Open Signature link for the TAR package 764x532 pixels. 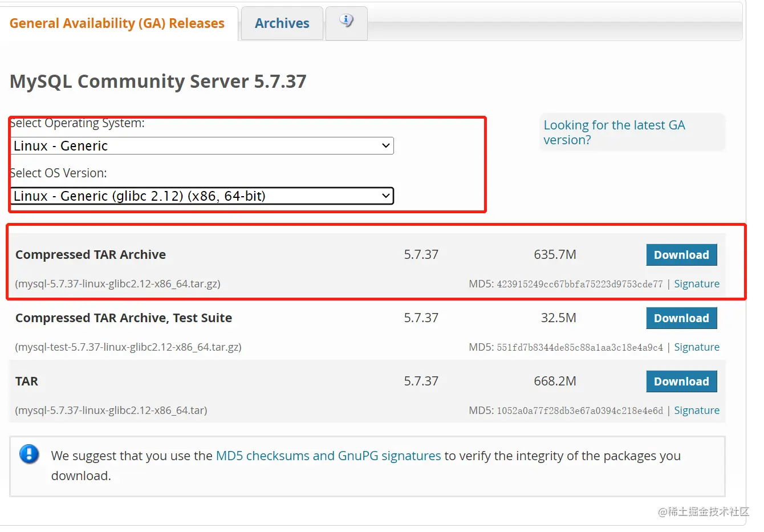coord(697,411)
